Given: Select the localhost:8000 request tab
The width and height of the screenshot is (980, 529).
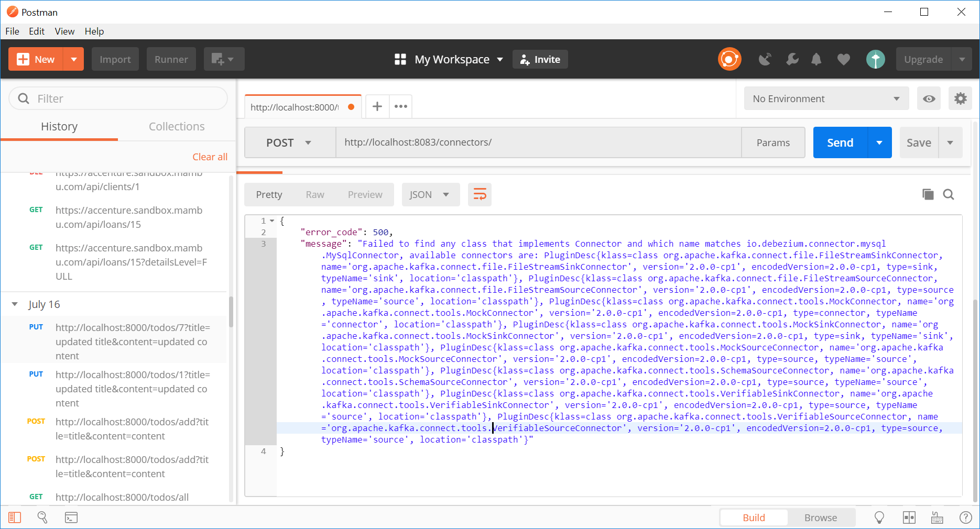Looking at the screenshot, I should click(303, 107).
